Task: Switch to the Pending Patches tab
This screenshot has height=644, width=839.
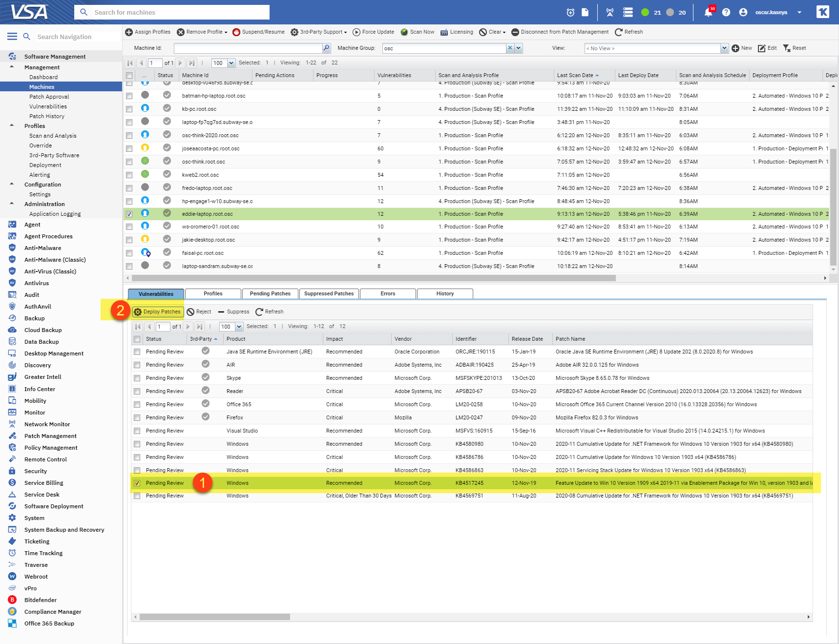Action: tap(270, 293)
